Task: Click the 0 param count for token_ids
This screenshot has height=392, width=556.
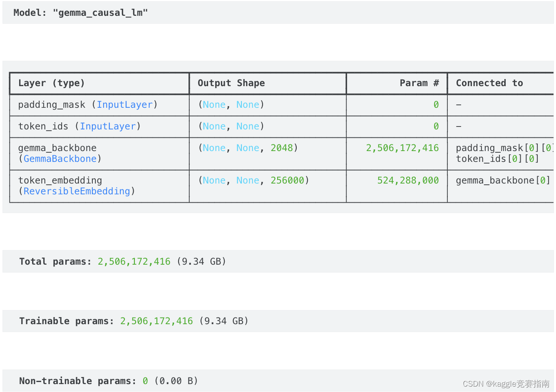Action: tap(436, 127)
